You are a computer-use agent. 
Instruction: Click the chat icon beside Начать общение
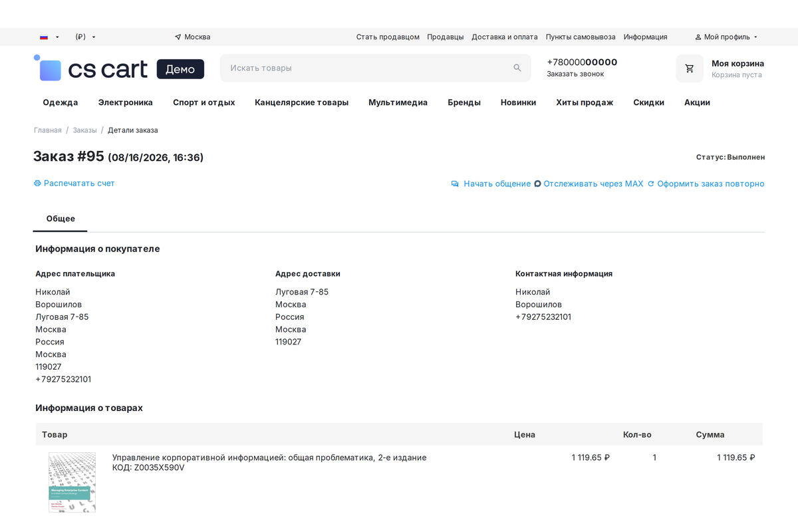[455, 184]
